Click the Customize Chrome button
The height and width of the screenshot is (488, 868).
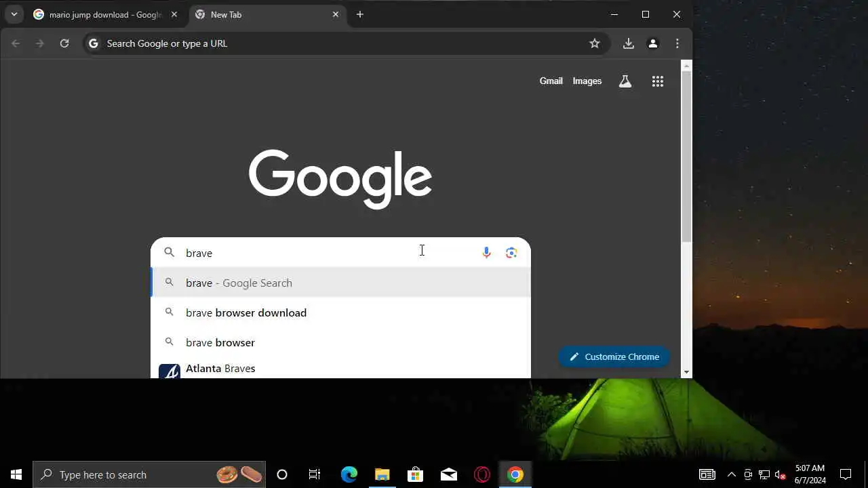(x=614, y=357)
